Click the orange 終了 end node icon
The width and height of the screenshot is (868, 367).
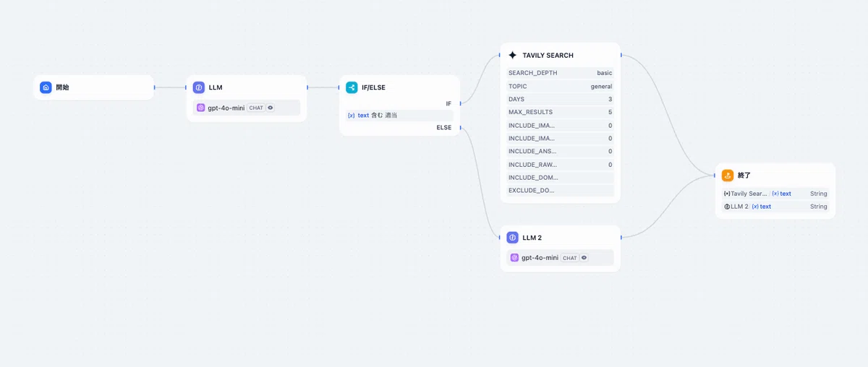728,176
